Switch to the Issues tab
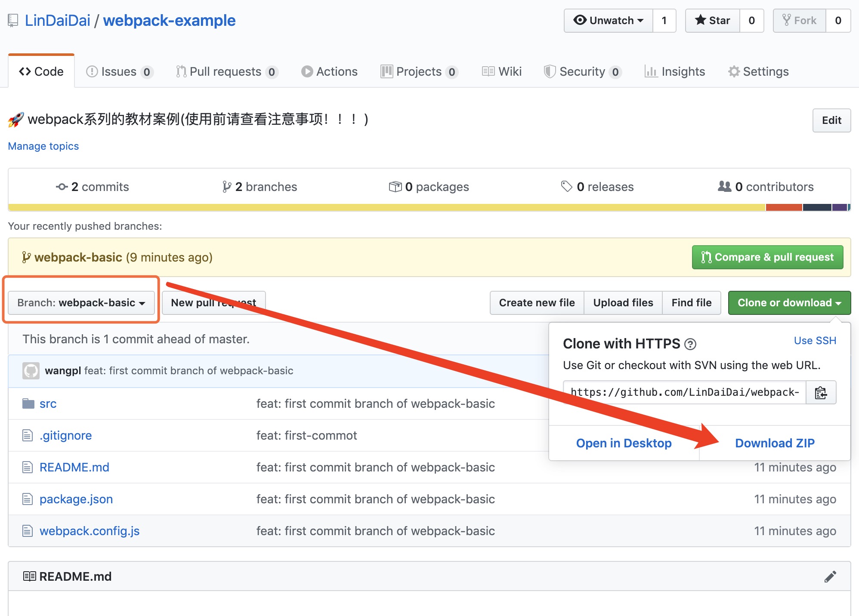Viewport: 859px width, 616px height. click(119, 71)
